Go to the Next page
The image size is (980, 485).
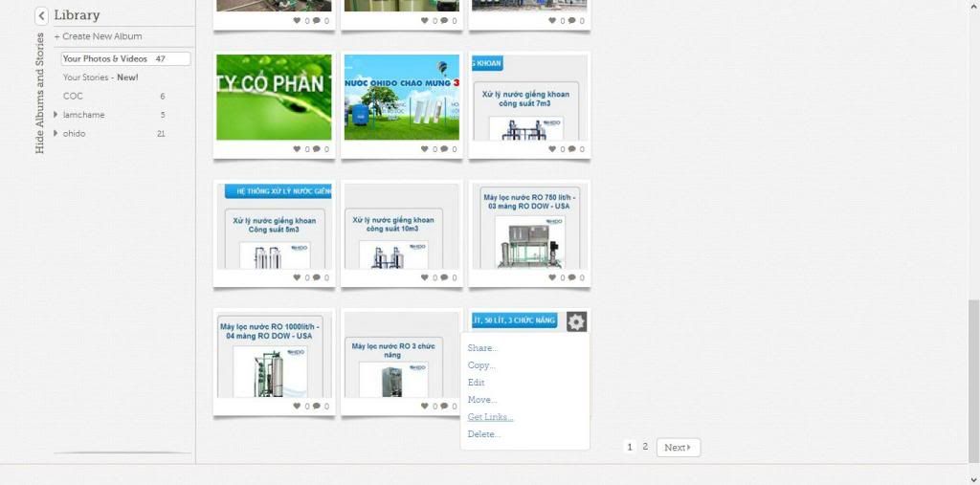pos(678,447)
